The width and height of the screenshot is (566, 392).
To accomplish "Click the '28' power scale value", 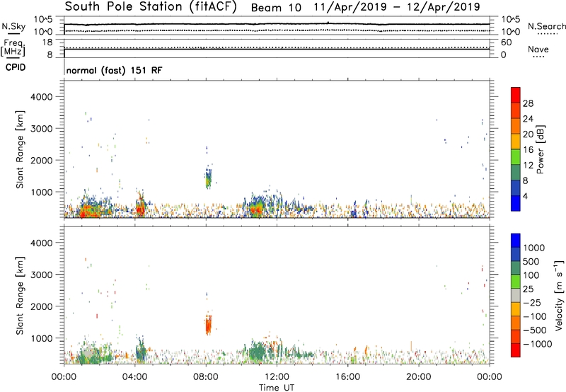I will pyautogui.click(x=528, y=103).
